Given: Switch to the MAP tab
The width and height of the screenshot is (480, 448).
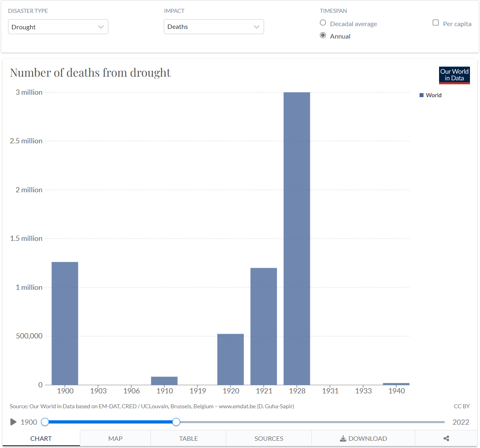Looking at the screenshot, I should coord(115,438).
